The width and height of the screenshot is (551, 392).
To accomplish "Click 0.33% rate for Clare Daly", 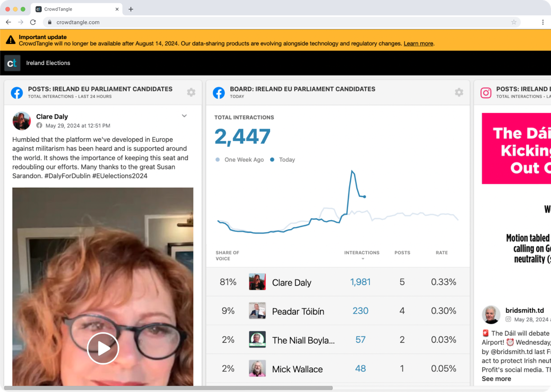I will (x=443, y=282).
